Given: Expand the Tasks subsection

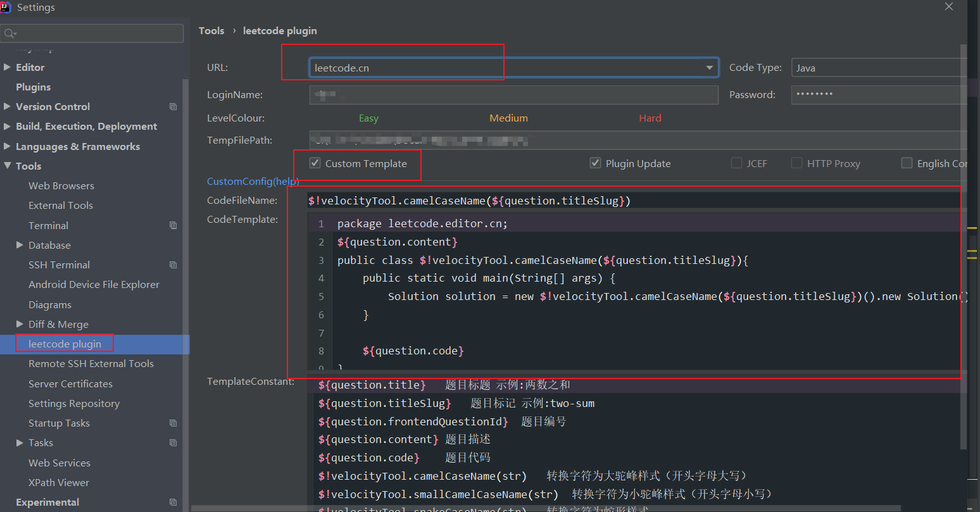Looking at the screenshot, I should [20, 443].
